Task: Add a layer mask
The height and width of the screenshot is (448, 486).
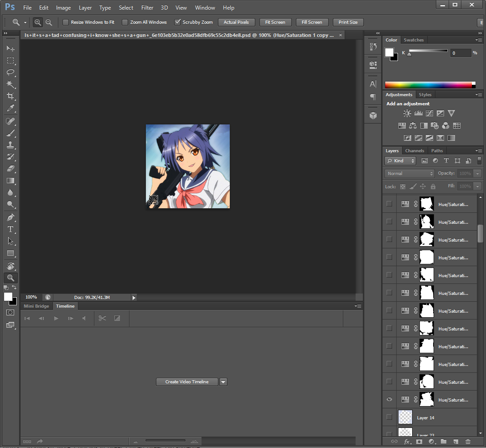Action: tap(419, 442)
